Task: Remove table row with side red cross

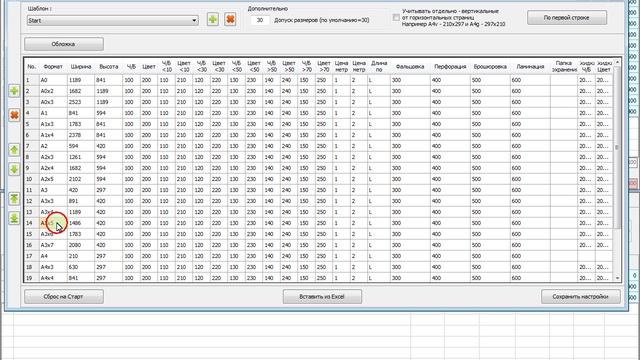Action: click(x=14, y=115)
